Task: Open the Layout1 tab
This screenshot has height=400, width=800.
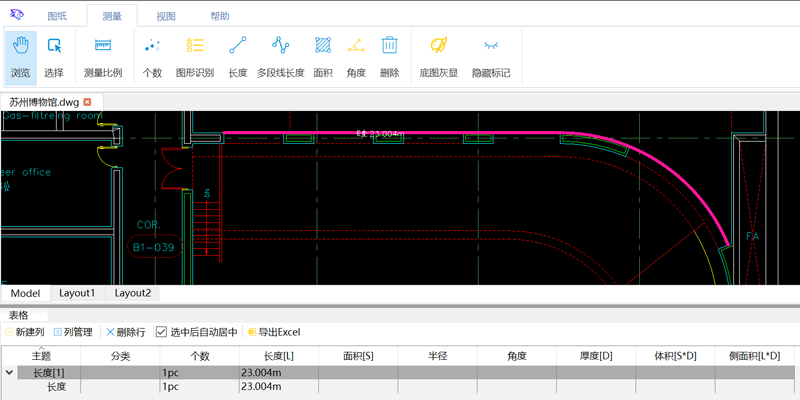Action: 77,293
